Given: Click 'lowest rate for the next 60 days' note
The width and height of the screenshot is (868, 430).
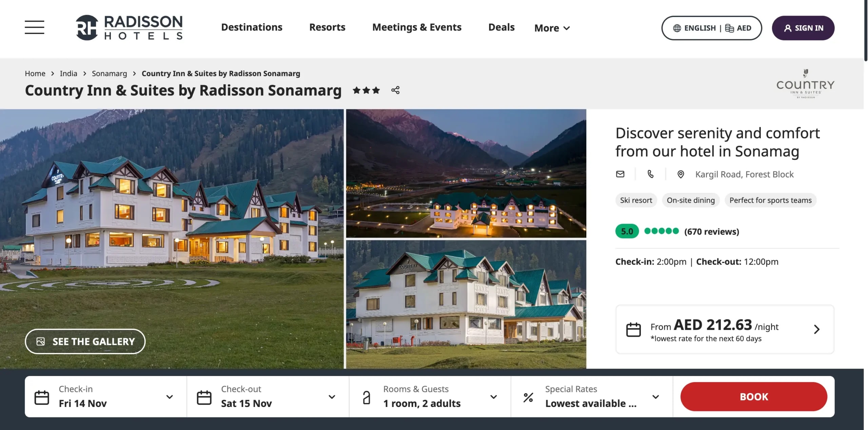Looking at the screenshot, I should [x=706, y=339].
